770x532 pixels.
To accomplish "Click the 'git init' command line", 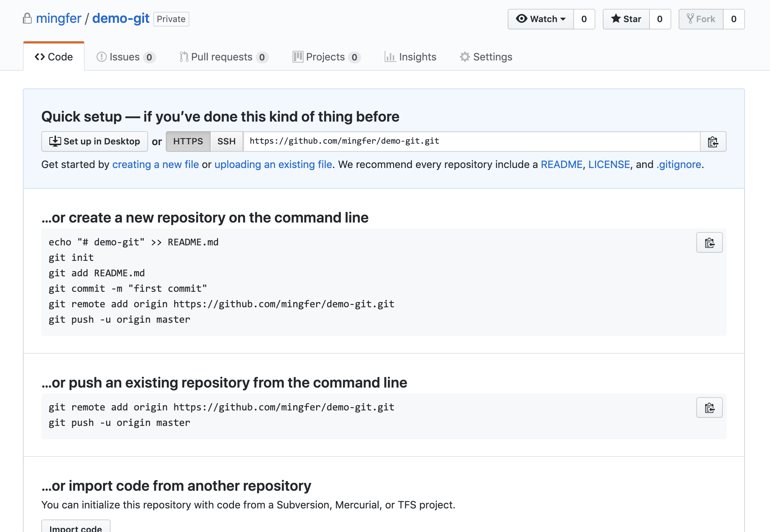I will point(71,258).
